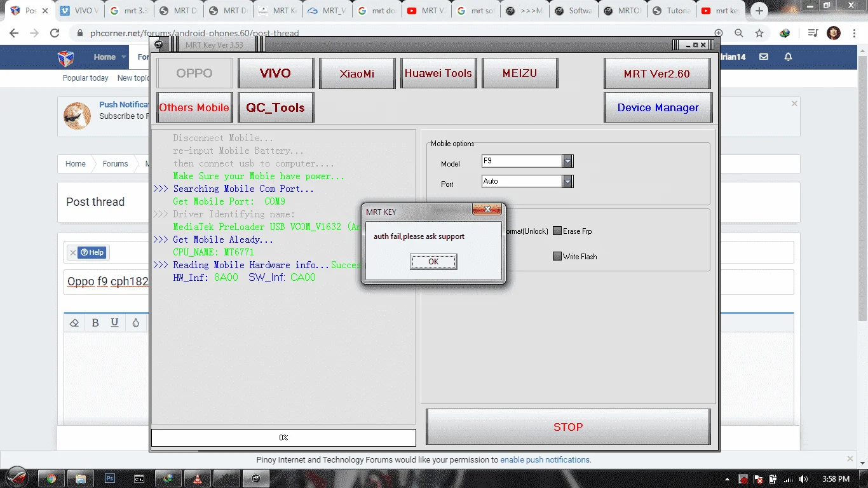Expand the Model dropdown showing F9

coord(568,161)
